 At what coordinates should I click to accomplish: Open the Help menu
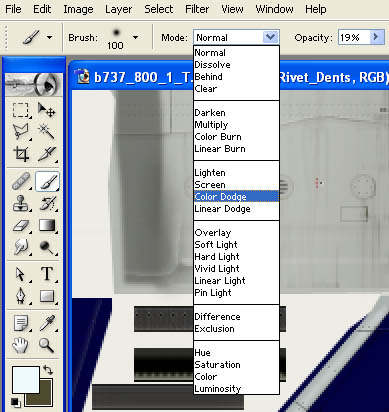point(316,9)
